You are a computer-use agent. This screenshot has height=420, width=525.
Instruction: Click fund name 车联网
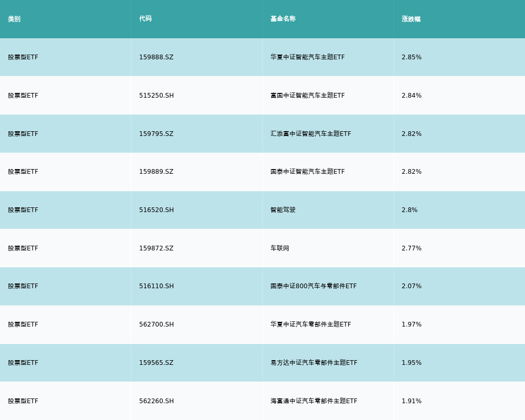tap(280, 248)
